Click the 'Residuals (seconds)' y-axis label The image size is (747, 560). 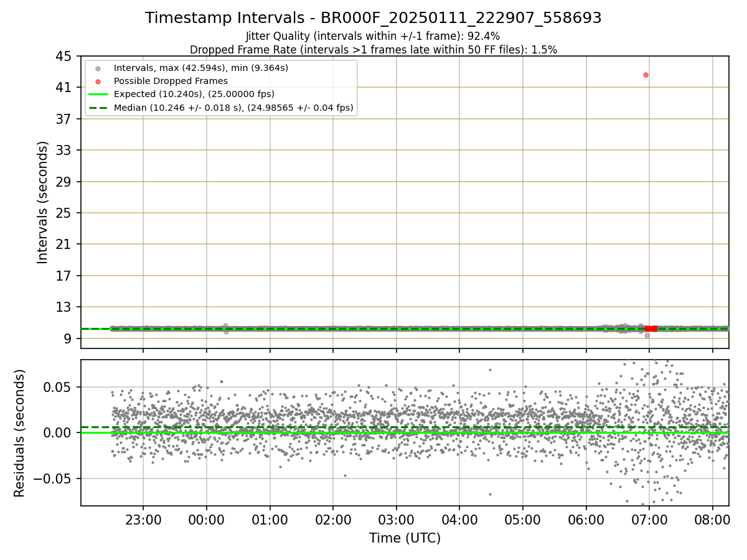point(20,433)
